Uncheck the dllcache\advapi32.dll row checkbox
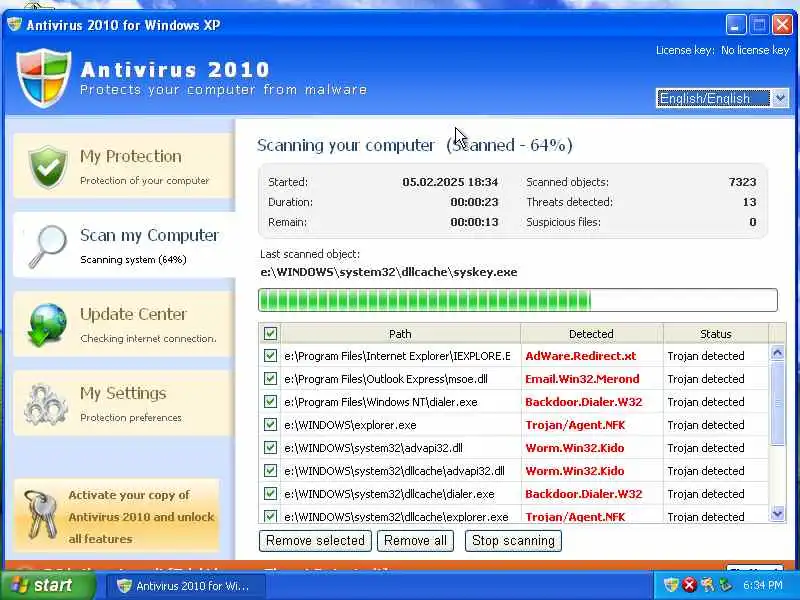This screenshot has width=800, height=600. [270, 470]
